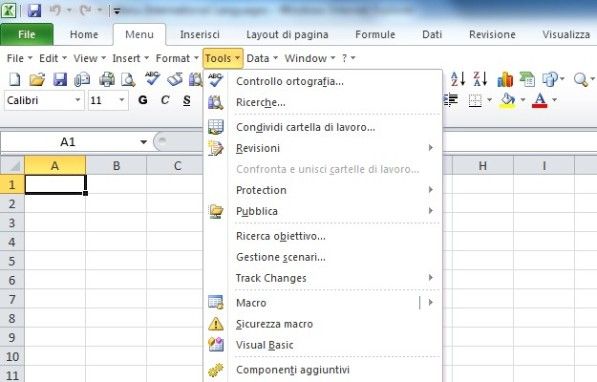The image size is (597, 382).
Task: Open the classic Format menu
Action: click(x=177, y=58)
